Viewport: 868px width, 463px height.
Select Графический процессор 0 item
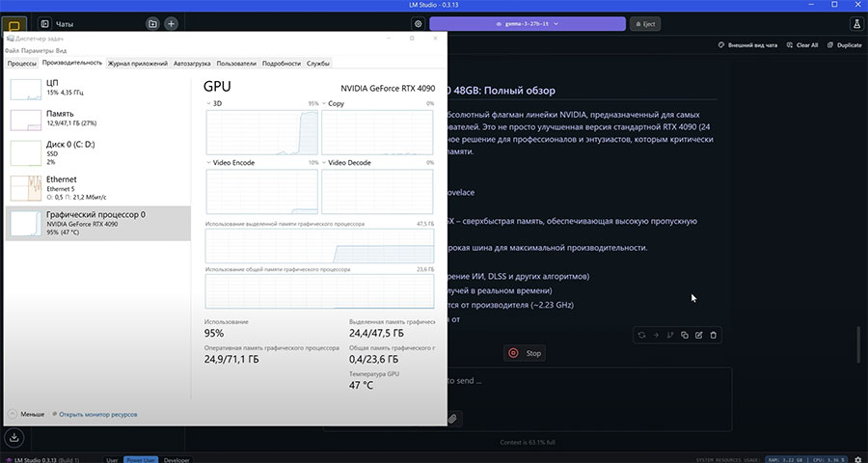click(97, 223)
